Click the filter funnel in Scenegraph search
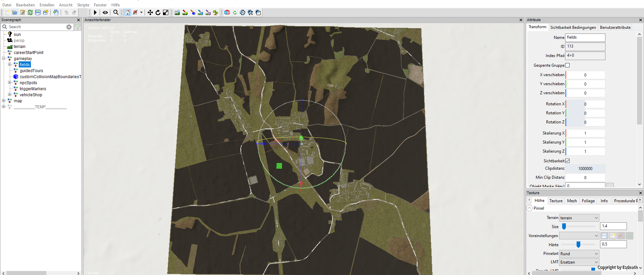Viewport: 644px width, 275px height. [x=78, y=27]
